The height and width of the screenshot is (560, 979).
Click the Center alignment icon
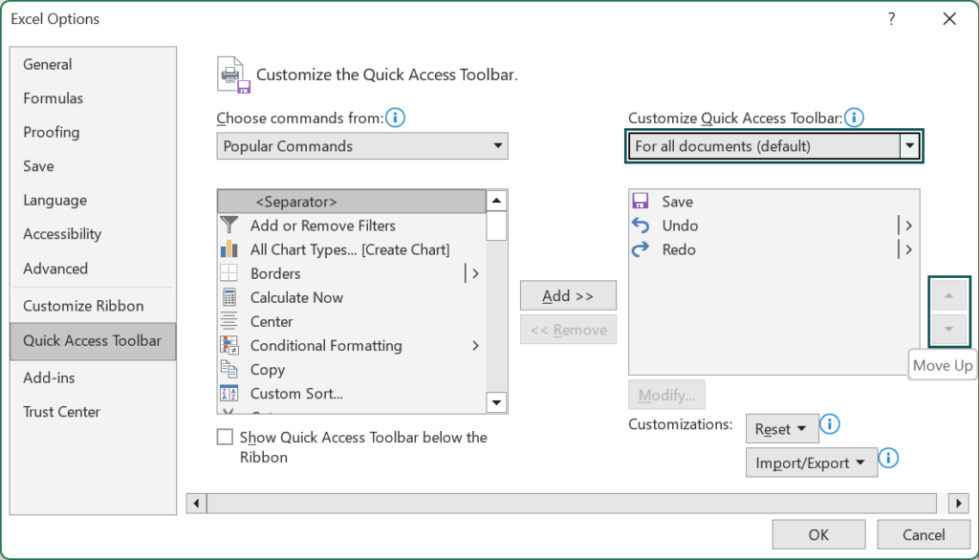[x=229, y=321]
